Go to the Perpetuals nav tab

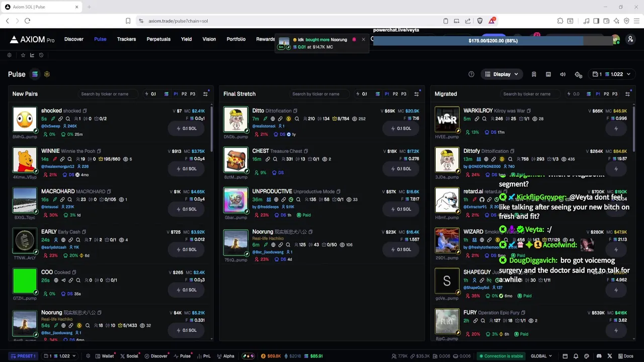[158, 39]
